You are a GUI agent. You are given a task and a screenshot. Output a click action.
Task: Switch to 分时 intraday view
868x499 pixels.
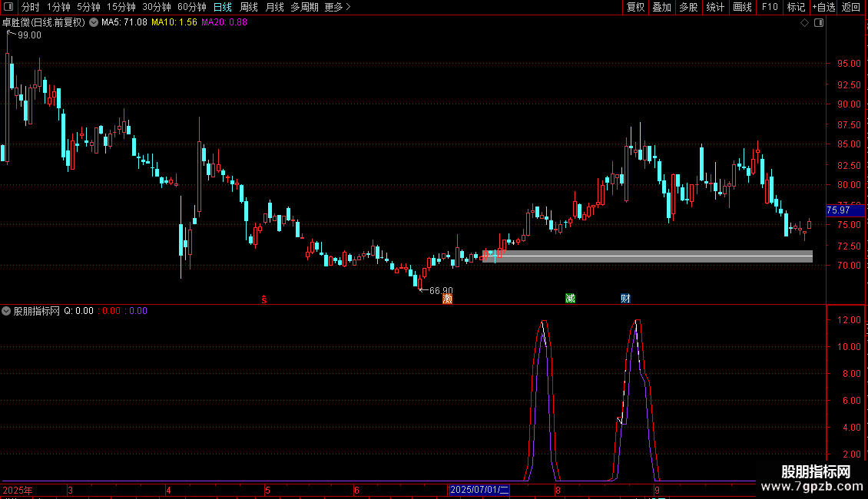pyautogui.click(x=31, y=7)
